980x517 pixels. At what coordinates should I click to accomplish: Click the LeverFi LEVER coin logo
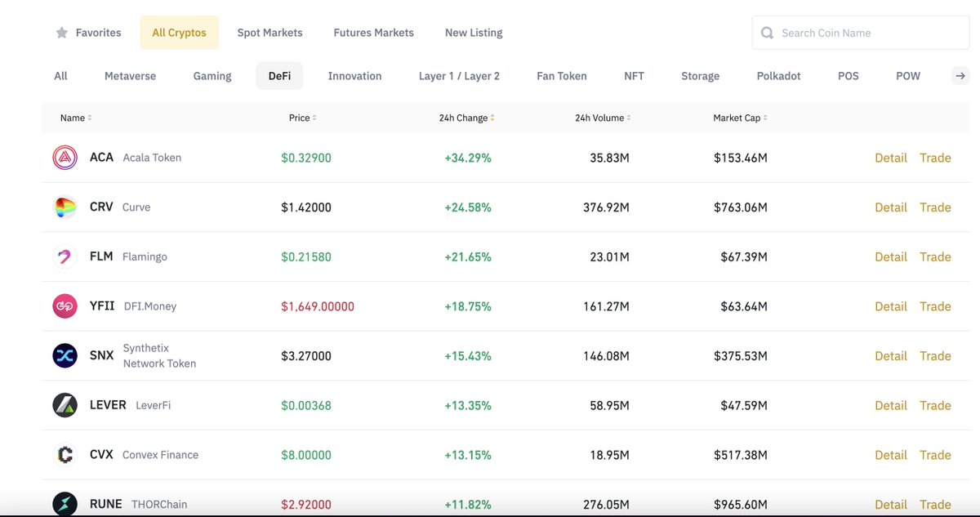click(x=65, y=405)
